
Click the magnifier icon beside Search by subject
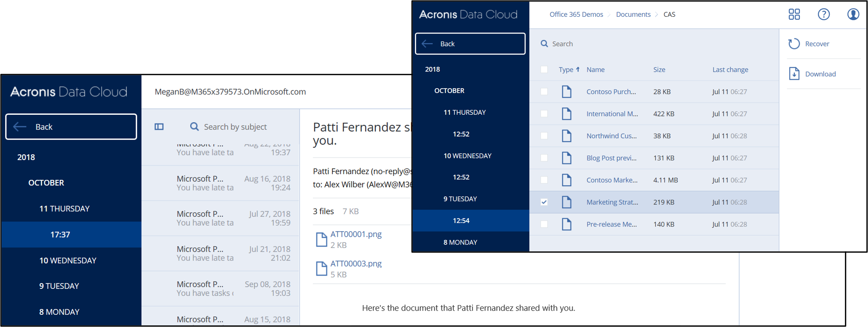point(194,127)
